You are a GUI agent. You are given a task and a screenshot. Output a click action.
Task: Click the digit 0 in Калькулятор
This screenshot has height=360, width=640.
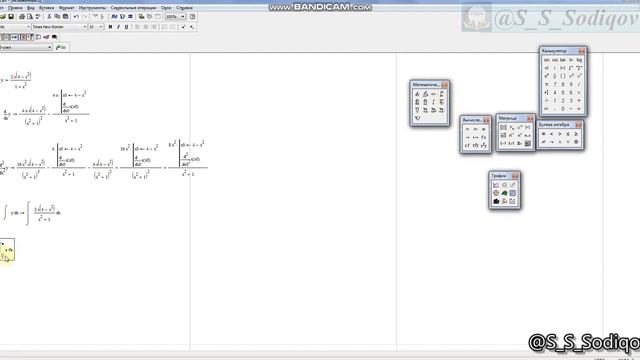[x=563, y=109]
